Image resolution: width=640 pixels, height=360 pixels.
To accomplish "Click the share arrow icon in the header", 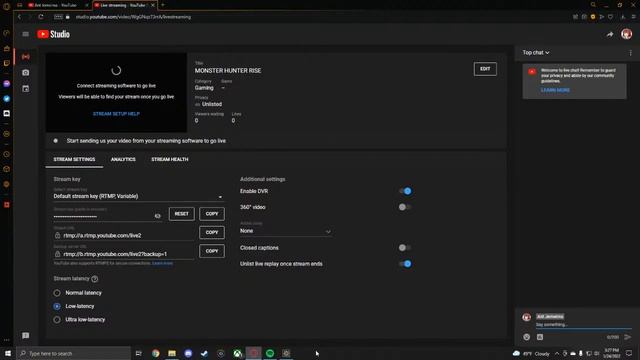I will (x=610, y=34).
